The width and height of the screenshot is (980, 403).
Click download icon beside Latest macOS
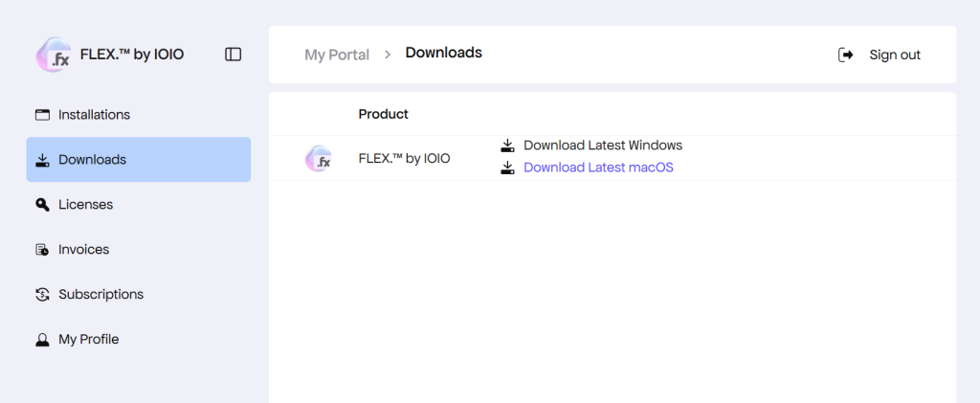click(508, 168)
